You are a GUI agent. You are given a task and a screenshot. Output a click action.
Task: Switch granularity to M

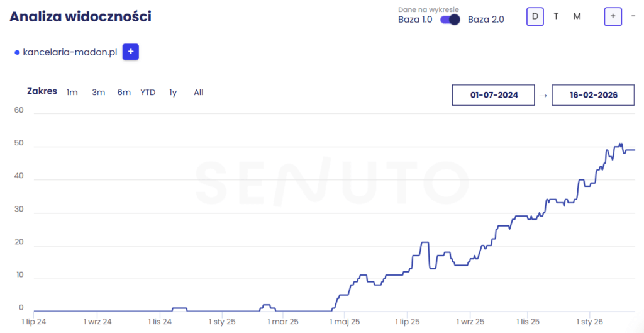[577, 16]
